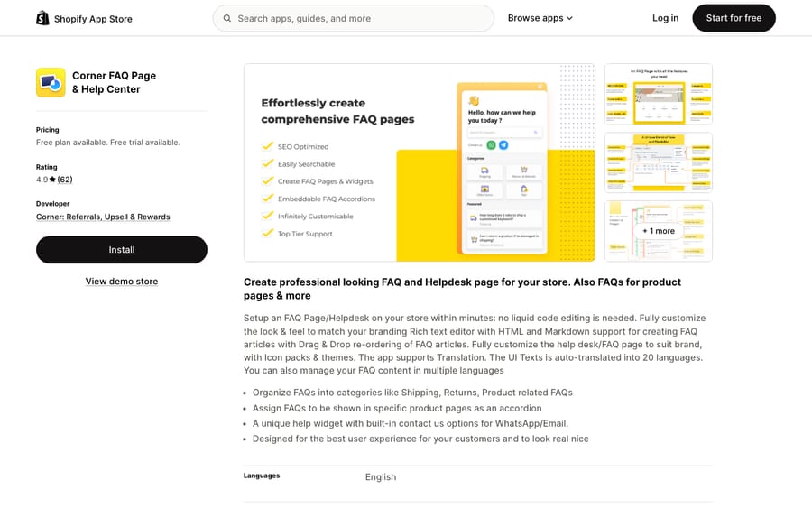This screenshot has height=508, width=812.
Task: Click the Languages label
Action: 262,476
